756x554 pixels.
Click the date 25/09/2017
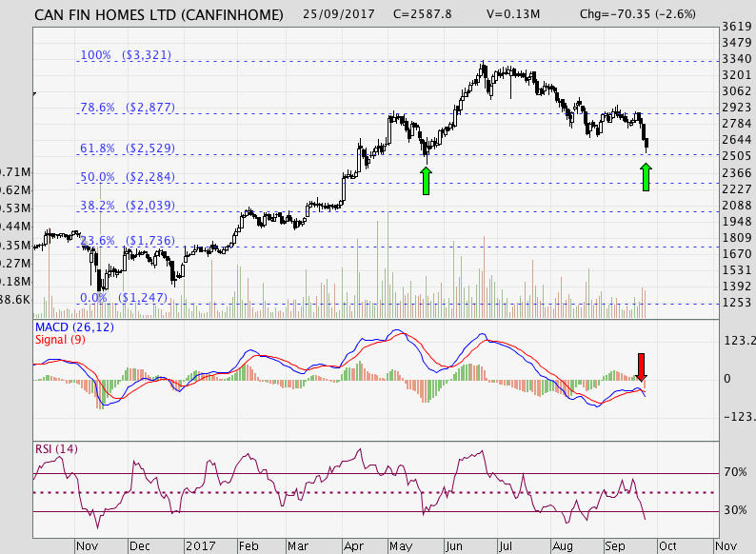pos(338,14)
